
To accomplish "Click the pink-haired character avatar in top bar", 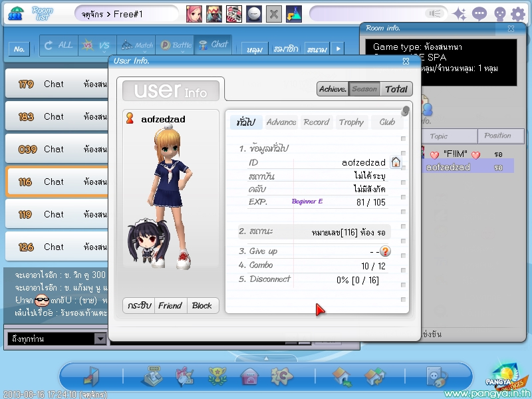I will coord(194,14).
